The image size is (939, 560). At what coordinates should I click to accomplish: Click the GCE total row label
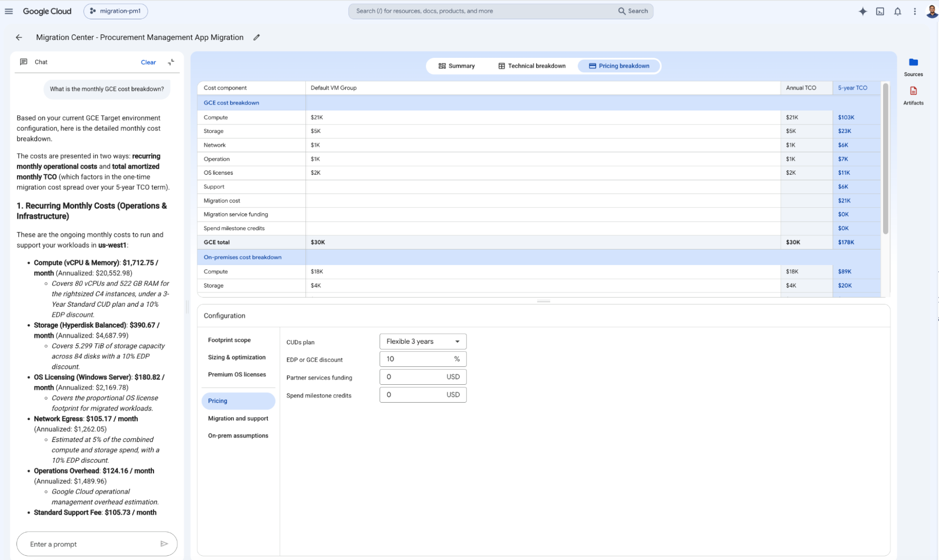point(216,242)
